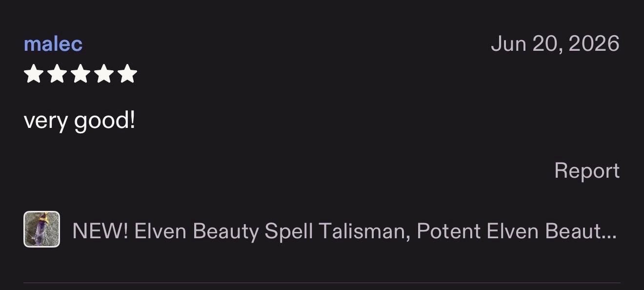Image resolution: width=644 pixels, height=290 pixels.
Task: Open the Elven Beauty Spell Talisman listing
Action: pos(344,231)
